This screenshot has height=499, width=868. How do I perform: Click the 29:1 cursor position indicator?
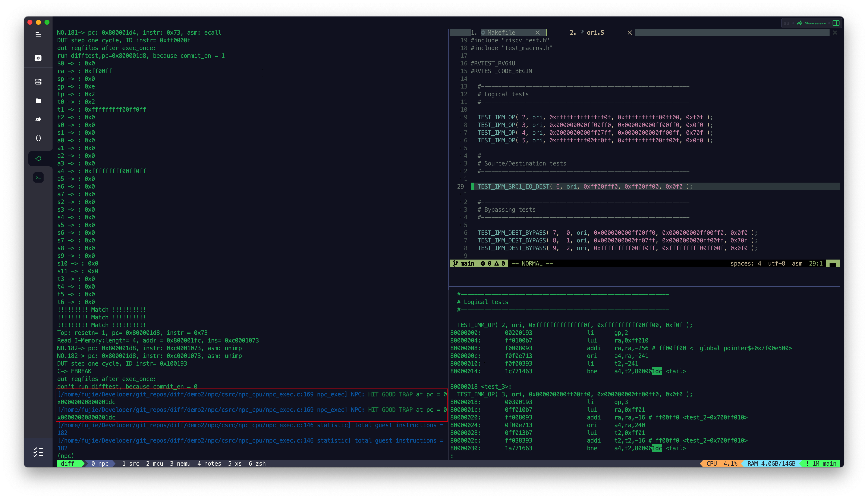tap(816, 263)
